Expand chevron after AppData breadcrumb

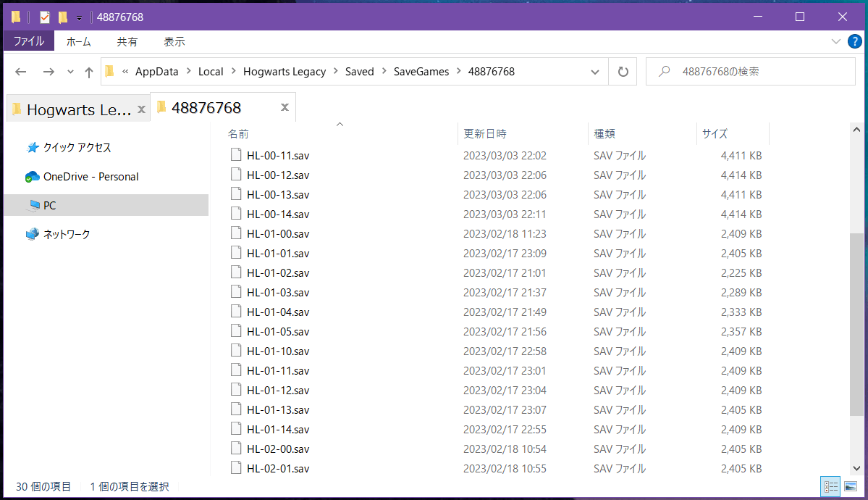188,72
